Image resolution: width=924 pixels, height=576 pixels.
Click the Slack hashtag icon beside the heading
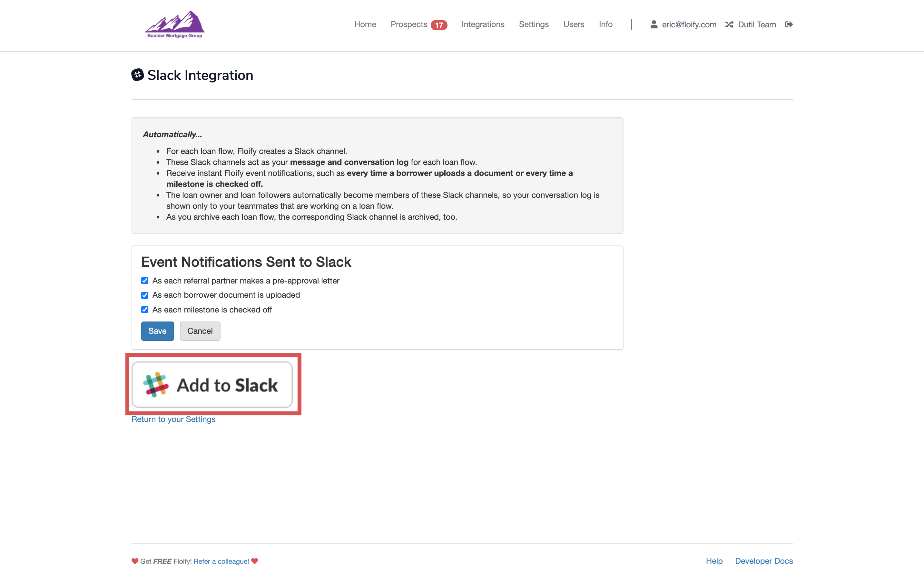tap(138, 75)
